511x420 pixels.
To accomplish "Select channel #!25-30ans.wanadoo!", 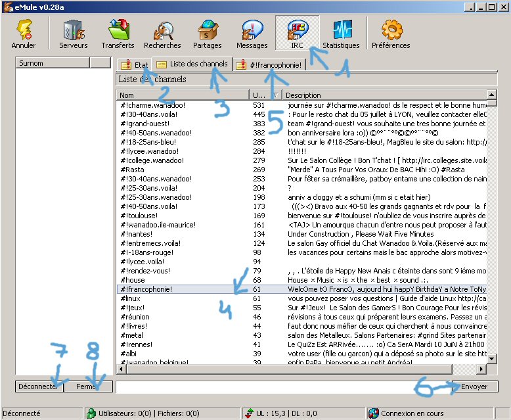I will pos(301,197).
